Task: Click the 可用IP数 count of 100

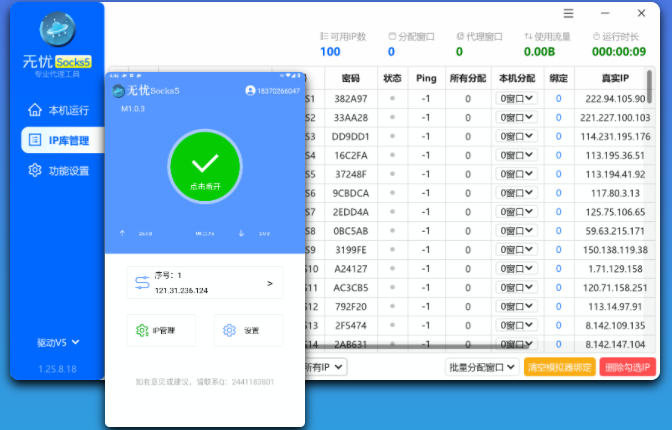Action: tap(330, 52)
